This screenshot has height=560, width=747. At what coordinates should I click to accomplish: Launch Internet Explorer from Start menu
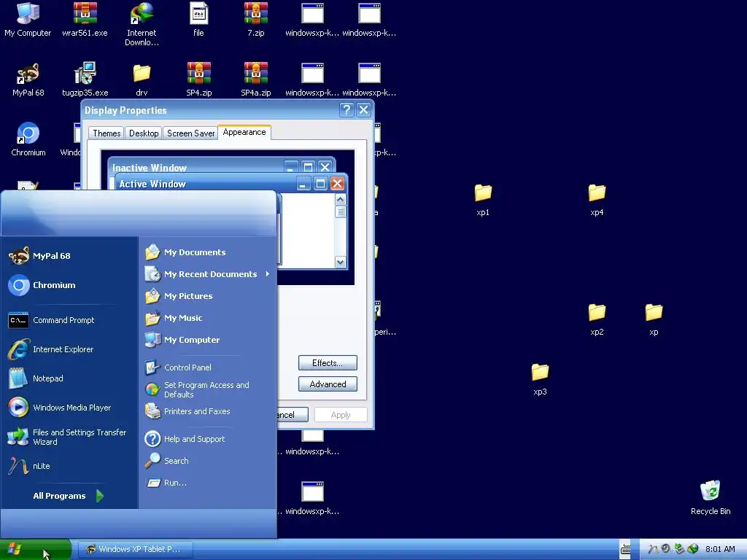tap(69, 349)
